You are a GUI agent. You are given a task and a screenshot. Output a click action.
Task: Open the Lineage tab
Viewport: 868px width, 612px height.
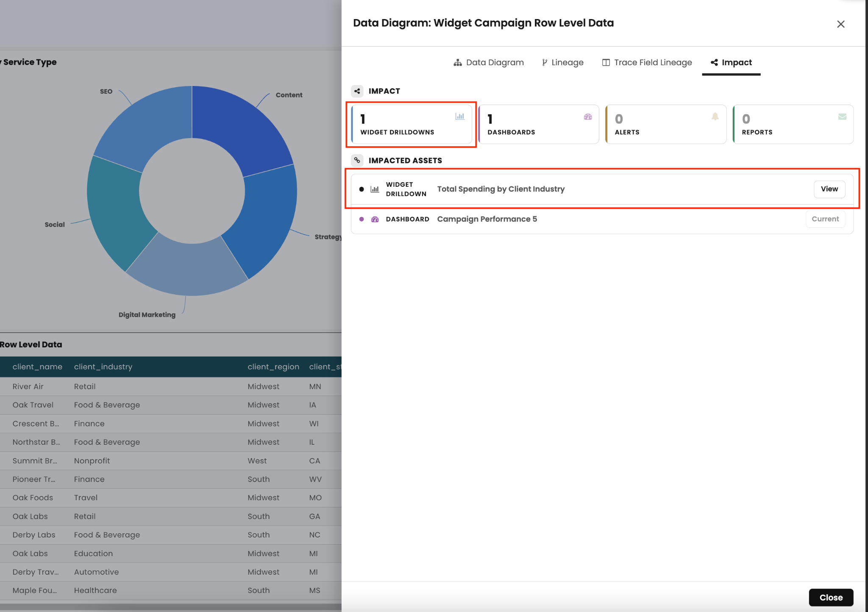562,63
